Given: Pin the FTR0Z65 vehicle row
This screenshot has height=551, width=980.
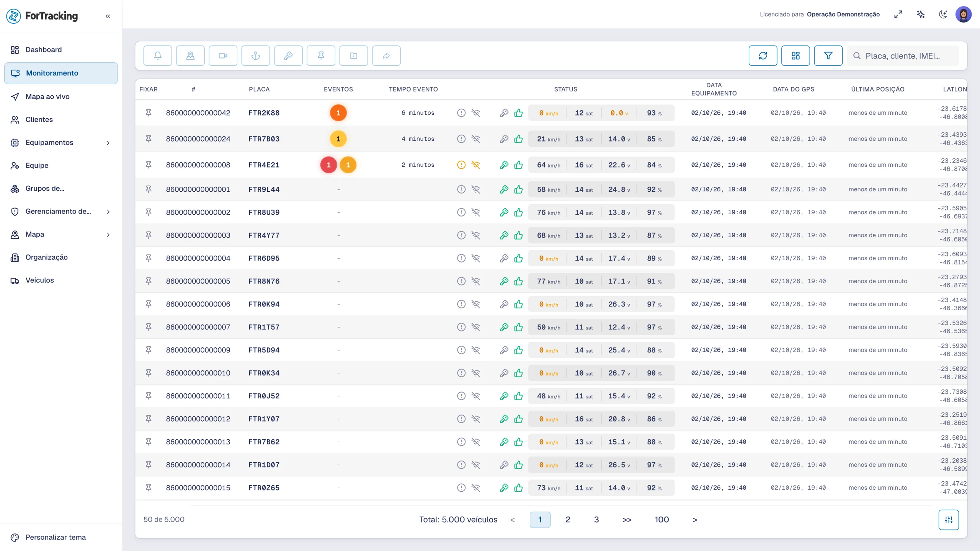Looking at the screenshot, I should click(149, 488).
